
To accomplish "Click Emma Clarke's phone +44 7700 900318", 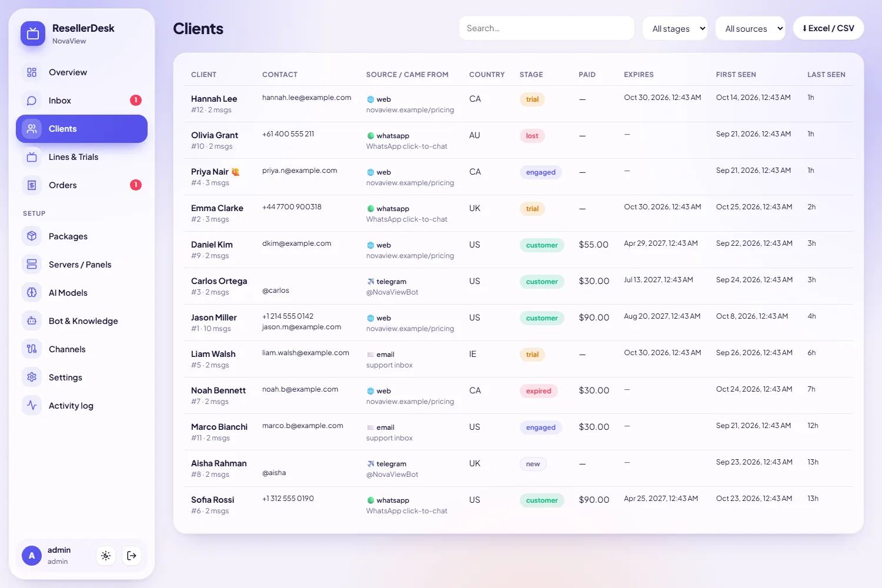I will point(292,207).
